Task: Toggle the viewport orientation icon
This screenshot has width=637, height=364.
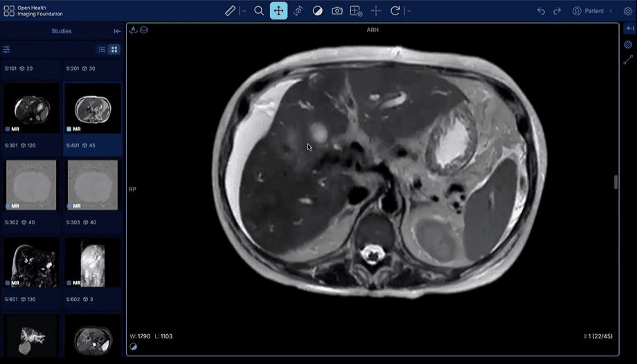Action: tap(134, 30)
